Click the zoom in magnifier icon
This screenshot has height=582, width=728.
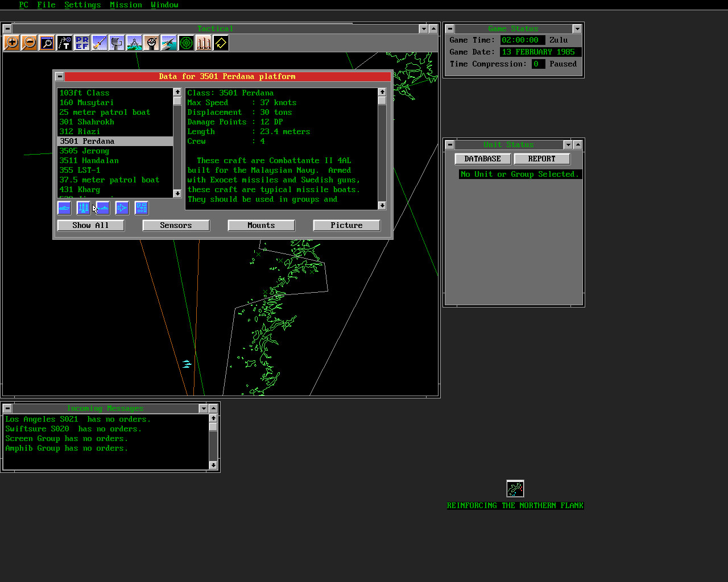[11, 43]
